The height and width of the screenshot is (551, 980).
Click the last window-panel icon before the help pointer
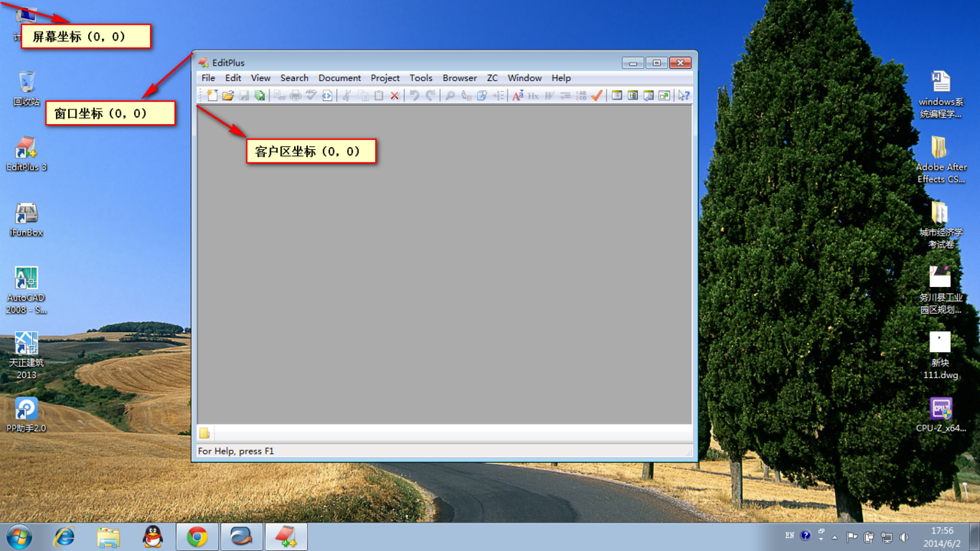tap(664, 96)
